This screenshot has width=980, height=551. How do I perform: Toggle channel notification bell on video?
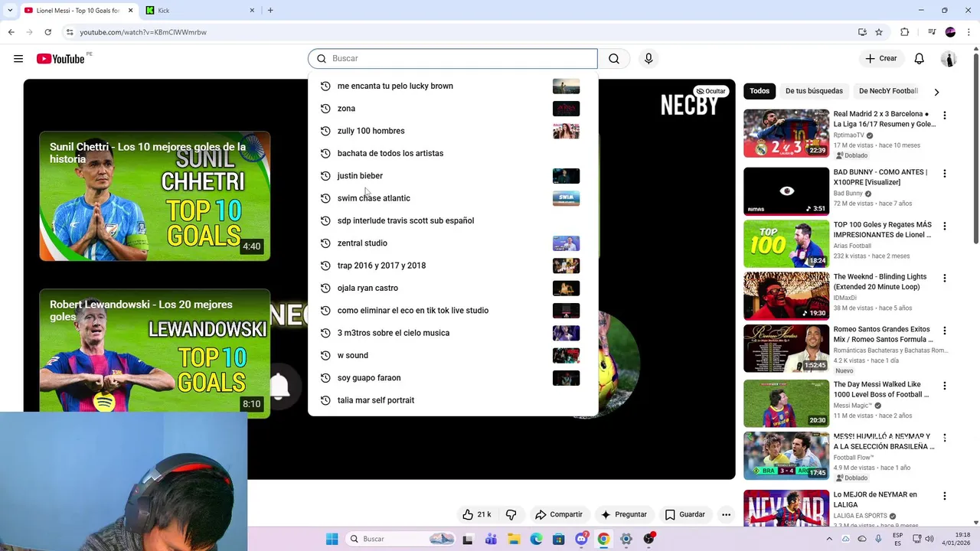[279, 386]
